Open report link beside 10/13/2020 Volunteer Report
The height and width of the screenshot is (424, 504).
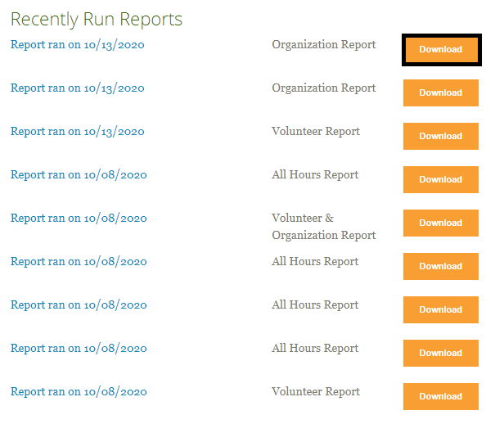[78, 132]
